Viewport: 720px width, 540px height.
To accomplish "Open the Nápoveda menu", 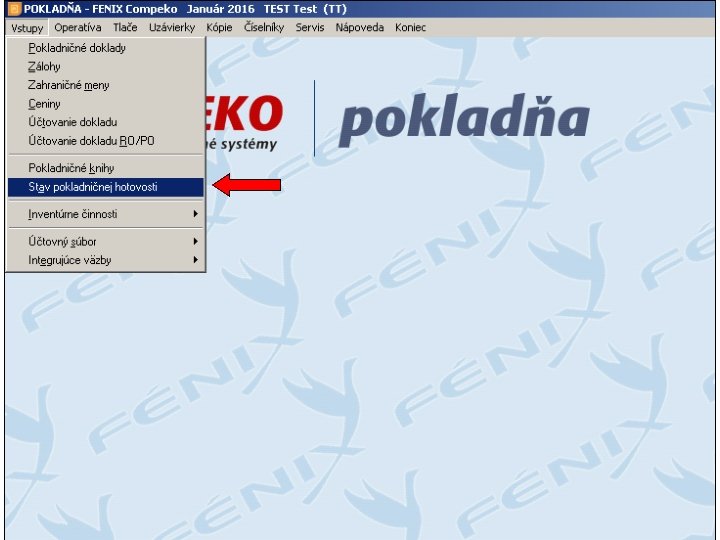I will click(360, 28).
